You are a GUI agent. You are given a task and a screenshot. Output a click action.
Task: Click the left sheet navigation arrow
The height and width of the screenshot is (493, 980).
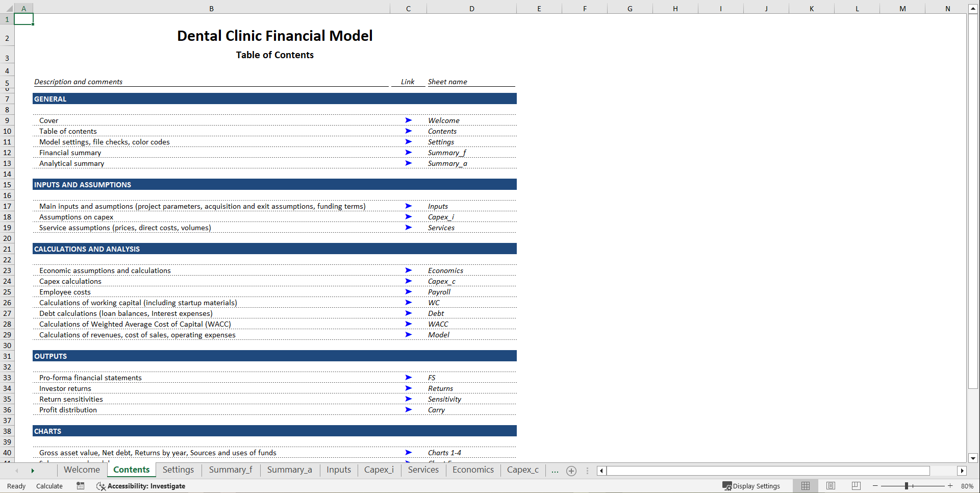coord(17,471)
